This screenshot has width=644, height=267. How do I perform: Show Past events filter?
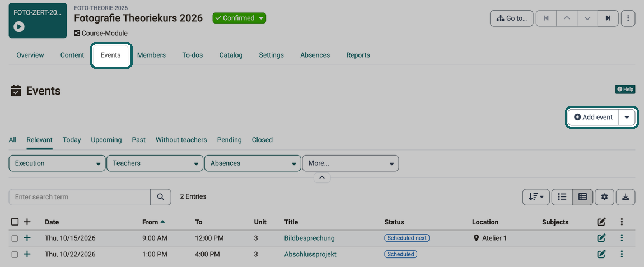coord(139,140)
